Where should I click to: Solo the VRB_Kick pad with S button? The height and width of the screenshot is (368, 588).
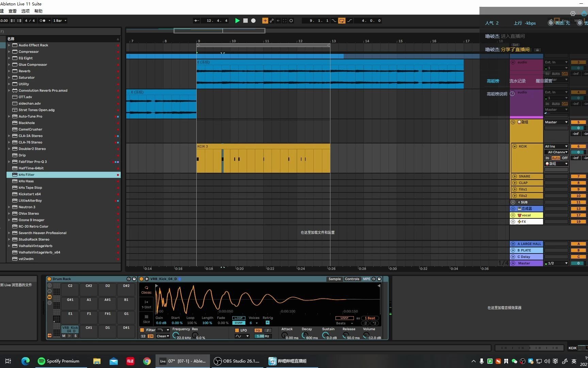tap(76, 336)
